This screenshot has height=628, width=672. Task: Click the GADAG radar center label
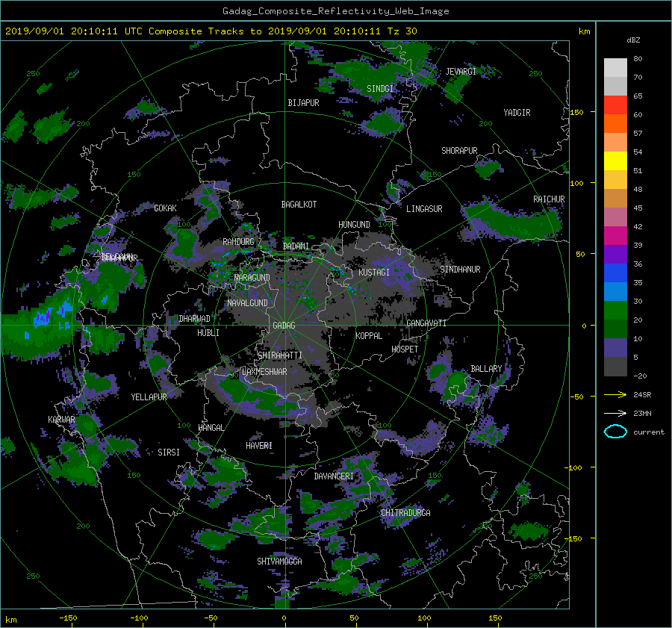284,326
